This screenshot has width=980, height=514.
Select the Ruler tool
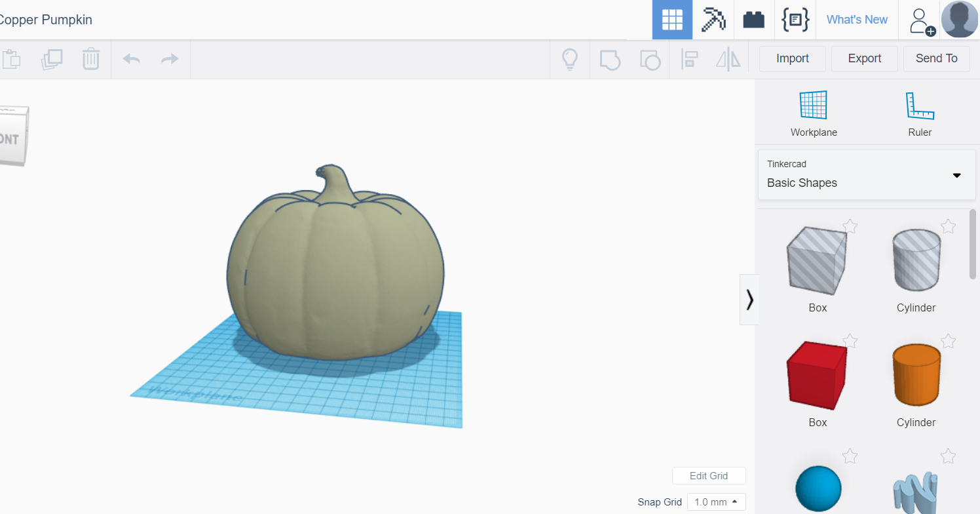tap(920, 113)
